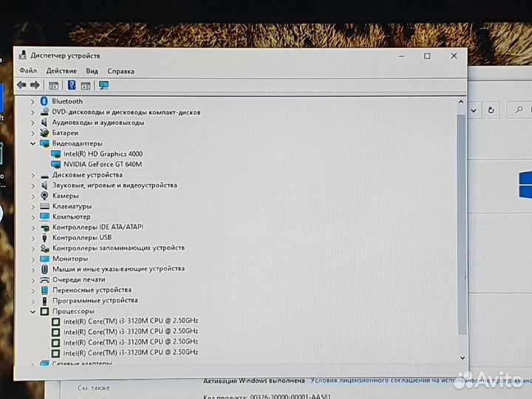
Task: Open the Действие menu
Action: click(x=61, y=71)
